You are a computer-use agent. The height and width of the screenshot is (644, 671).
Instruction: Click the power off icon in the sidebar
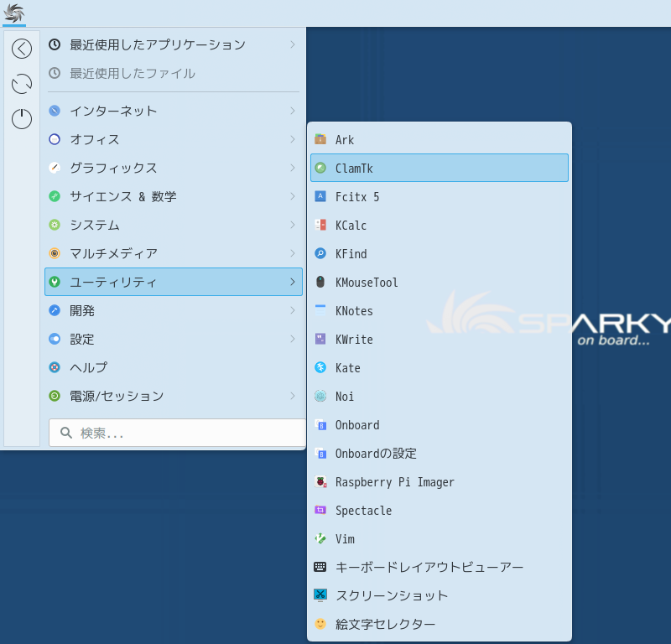(22, 119)
